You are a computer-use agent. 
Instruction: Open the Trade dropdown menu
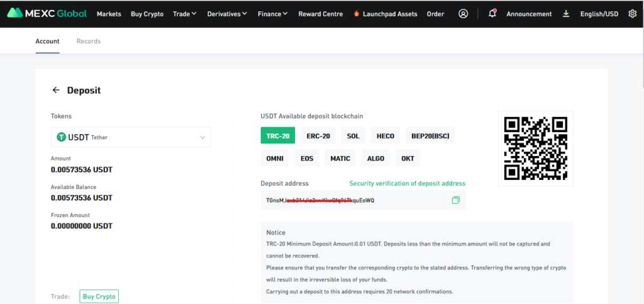(x=184, y=14)
